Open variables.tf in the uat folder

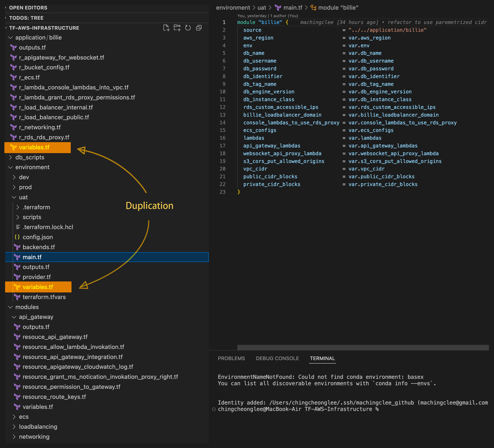click(107, 287)
